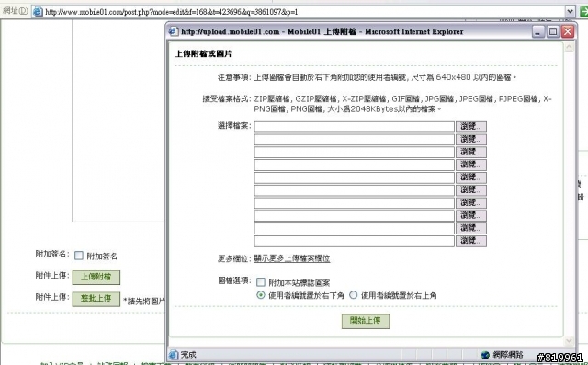Image resolution: width=588 pixels, height=365 pixels.
Task: Click the ninth 瀏覽 browse button
Action: pos(471,228)
